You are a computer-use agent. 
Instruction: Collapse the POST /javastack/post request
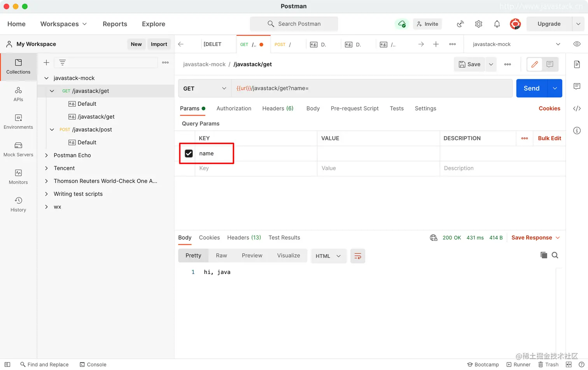point(52,130)
